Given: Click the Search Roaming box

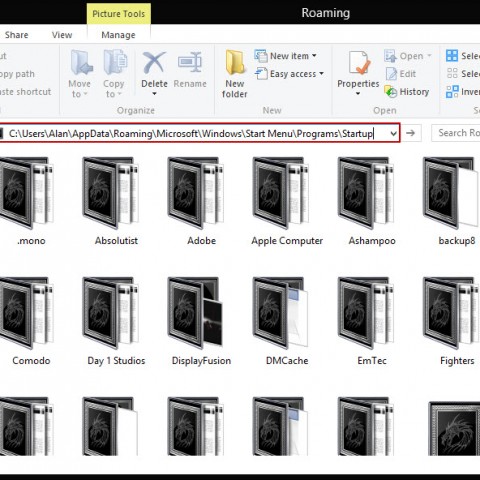Looking at the screenshot, I should tap(456, 133).
